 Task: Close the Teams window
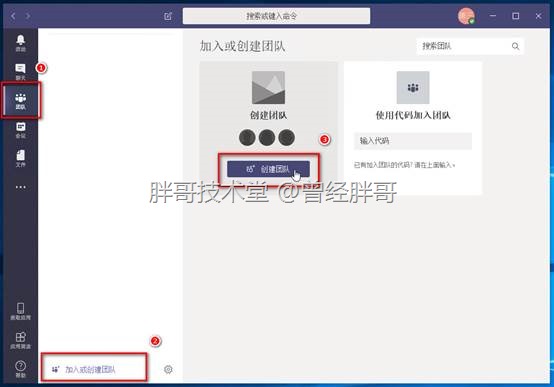coord(538,16)
